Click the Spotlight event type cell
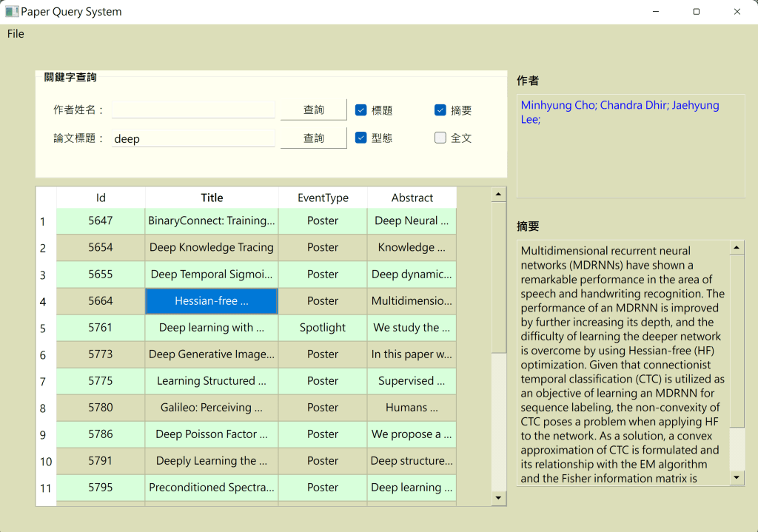Image resolution: width=758 pixels, height=532 pixels. pos(323,328)
